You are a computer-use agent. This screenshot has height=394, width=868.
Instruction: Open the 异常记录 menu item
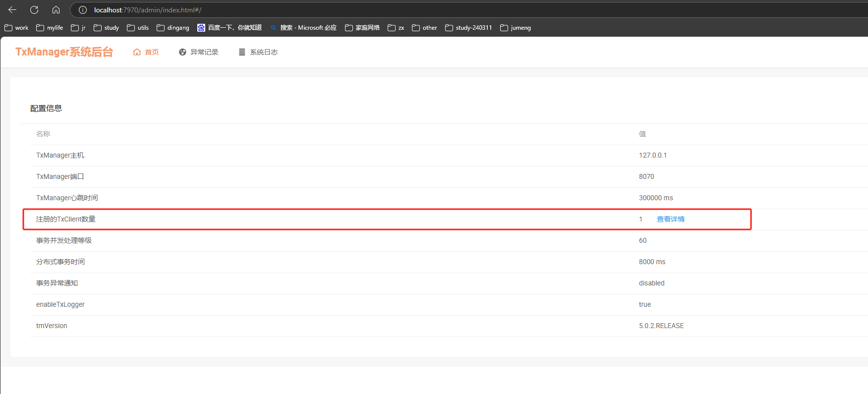pyautogui.click(x=199, y=52)
